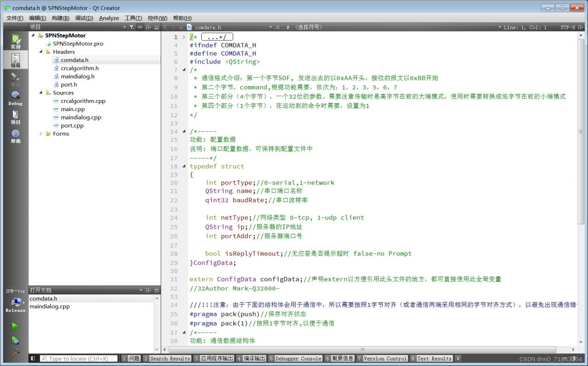
Task: Select maindialog.cpp in open documents list
Action: [50, 306]
